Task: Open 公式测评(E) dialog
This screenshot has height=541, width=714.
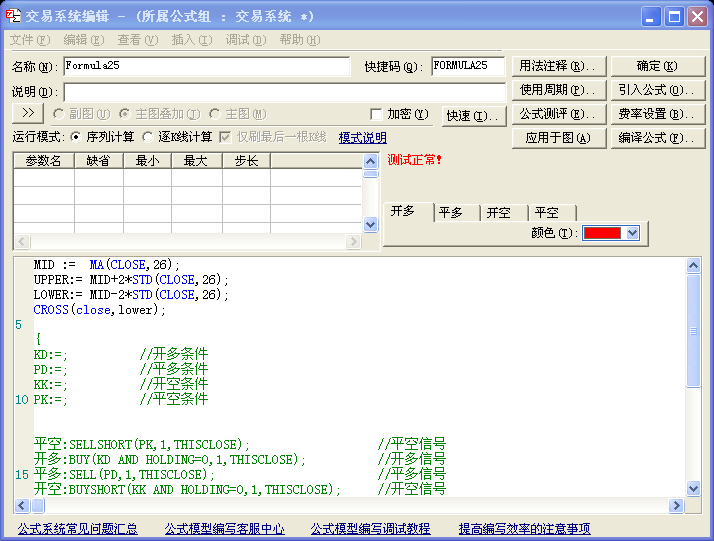Action: click(x=559, y=114)
